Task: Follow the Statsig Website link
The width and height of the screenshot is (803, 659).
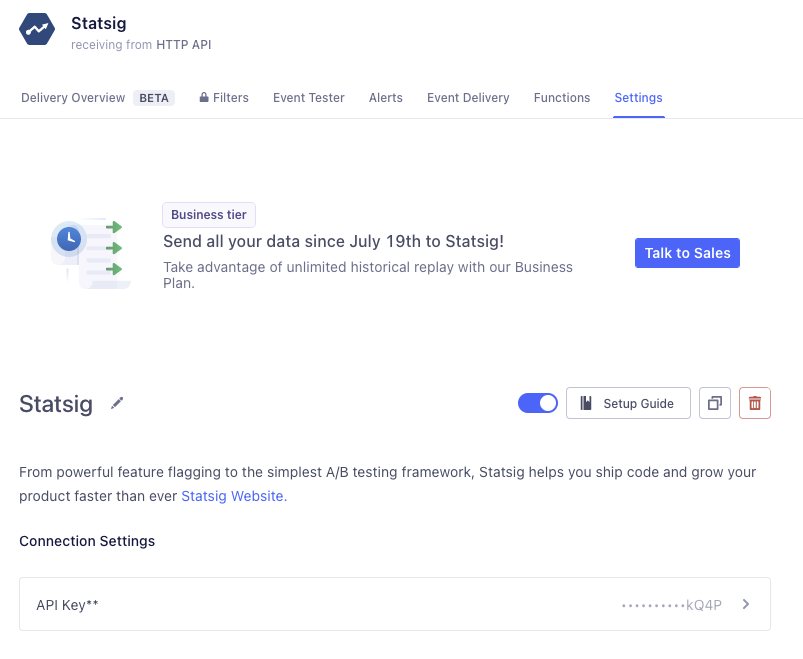Action: pos(234,496)
